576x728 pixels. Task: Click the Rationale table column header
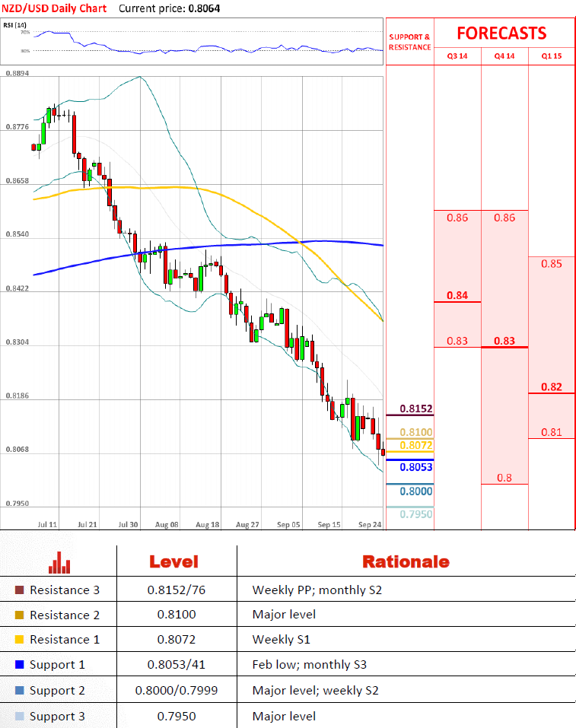(406, 562)
